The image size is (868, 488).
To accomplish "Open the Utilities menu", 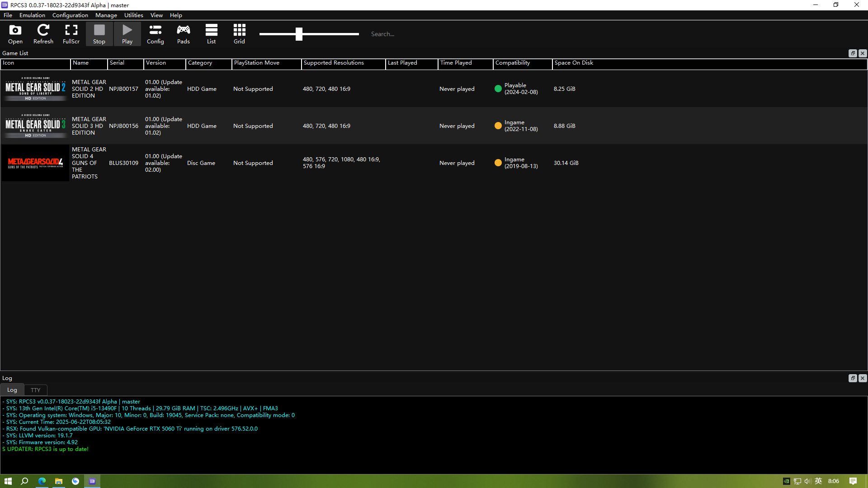I will coord(133,15).
